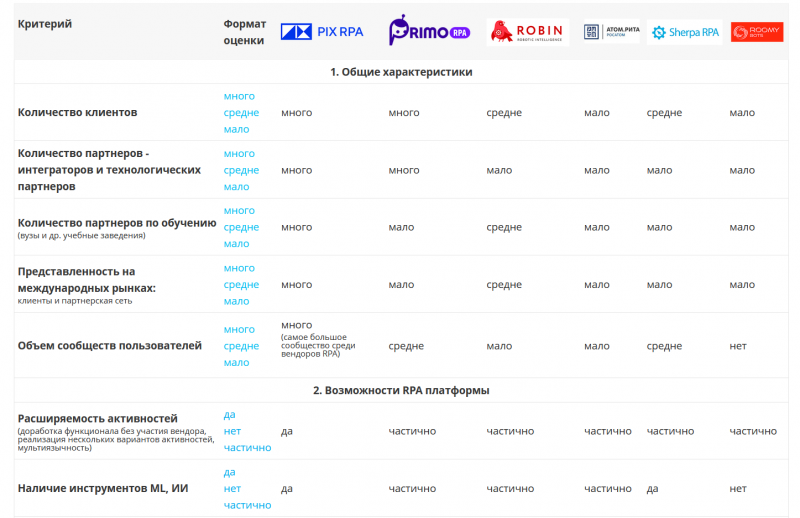
Task: Click ROBIN value 'средне' for Количество клиентов
Action: tap(504, 113)
